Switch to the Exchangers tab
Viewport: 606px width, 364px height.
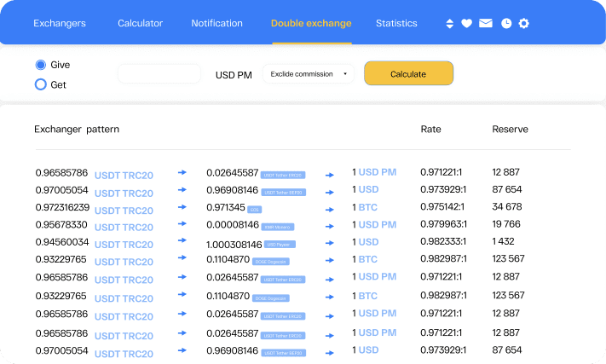coord(60,24)
